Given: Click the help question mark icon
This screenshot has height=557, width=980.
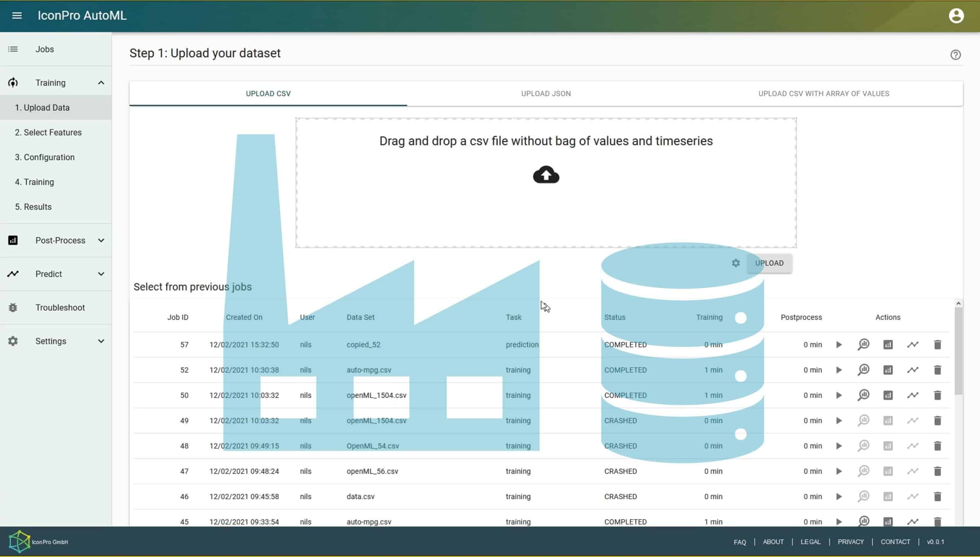Looking at the screenshot, I should tap(955, 55).
